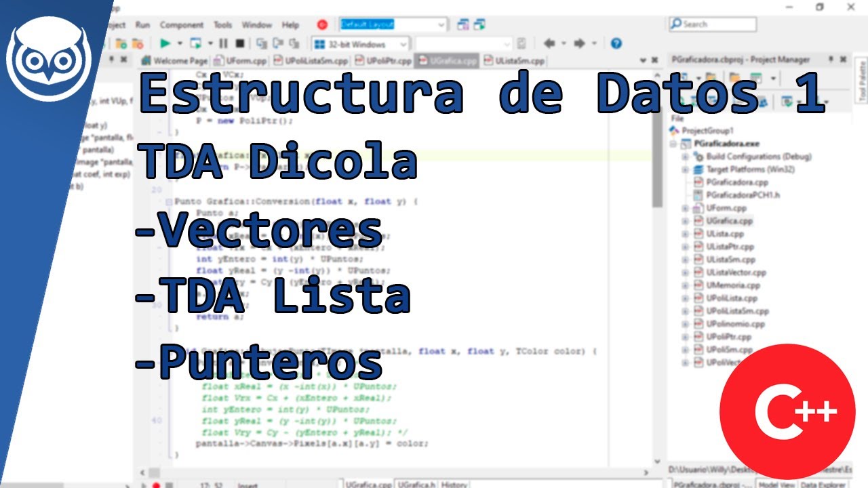Screen dimensions: 868x488
Task: Open the Run Without Debugging dropdown arrow
Action: pos(210,43)
